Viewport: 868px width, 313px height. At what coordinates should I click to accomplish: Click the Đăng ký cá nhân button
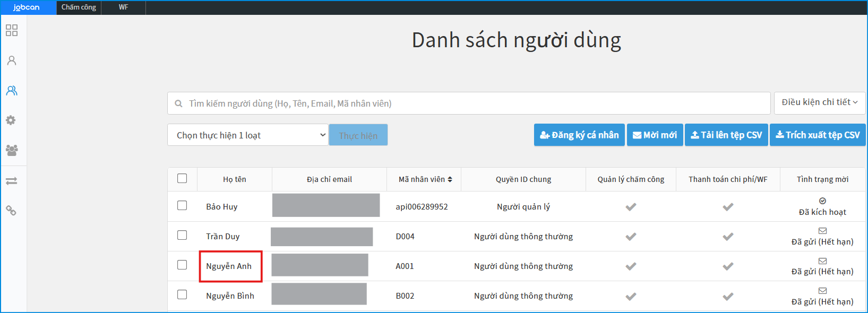click(579, 135)
